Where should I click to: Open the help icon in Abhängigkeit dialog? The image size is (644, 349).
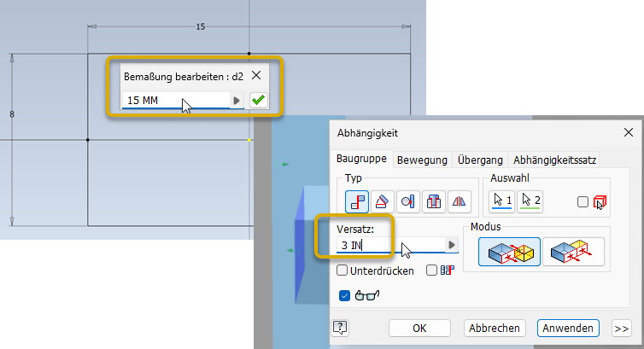click(x=340, y=328)
